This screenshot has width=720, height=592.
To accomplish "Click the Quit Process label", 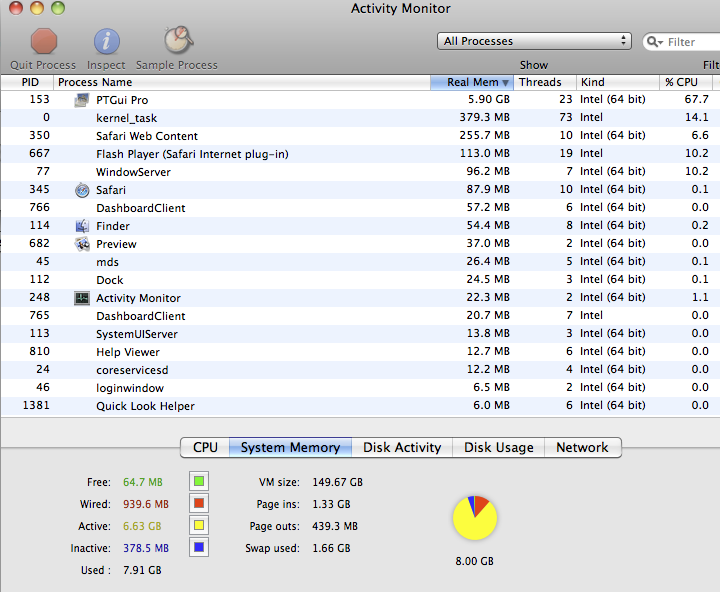I will (x=43, y=65).
